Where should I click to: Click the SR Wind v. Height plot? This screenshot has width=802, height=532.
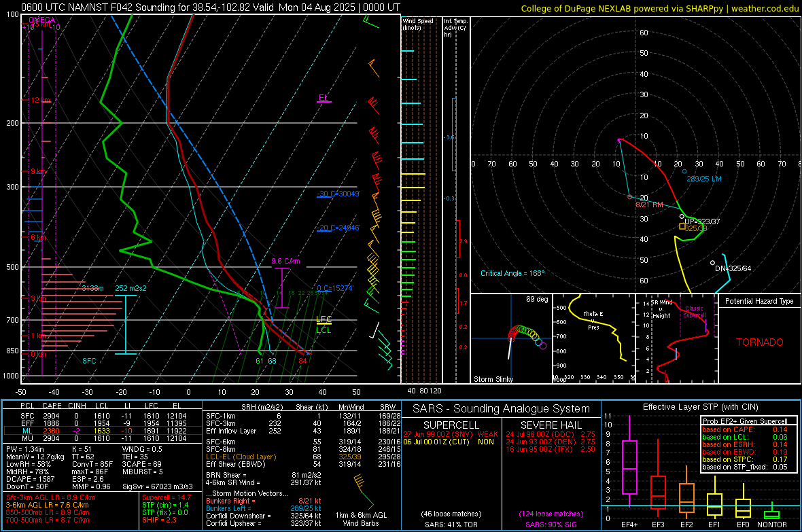(x=676, y=338)
